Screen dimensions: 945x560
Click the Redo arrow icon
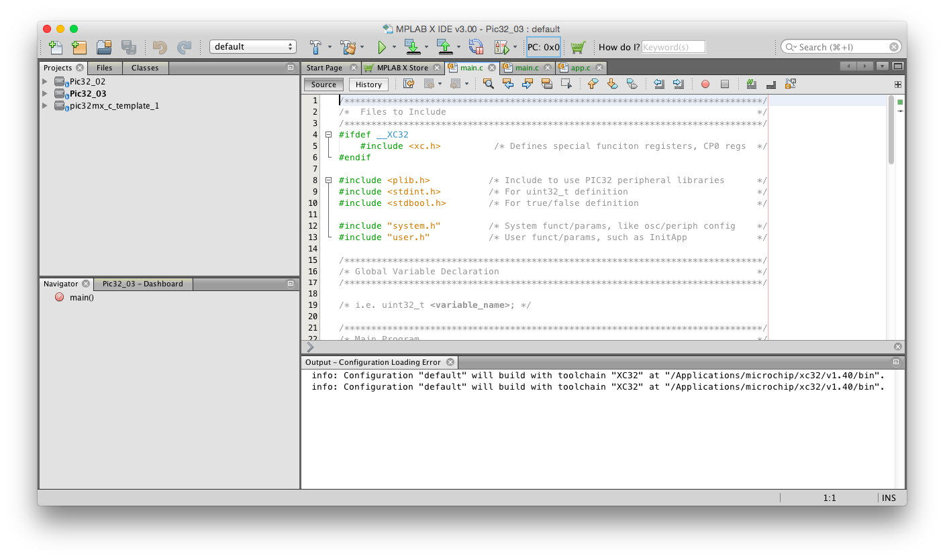point(184,47)
